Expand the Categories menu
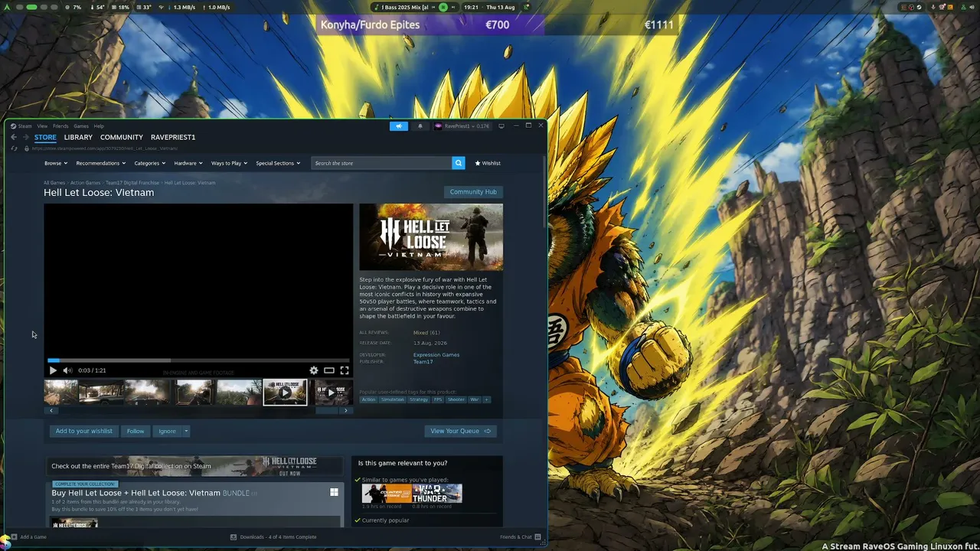The image size is (980, 551). [x=150, y=163]
